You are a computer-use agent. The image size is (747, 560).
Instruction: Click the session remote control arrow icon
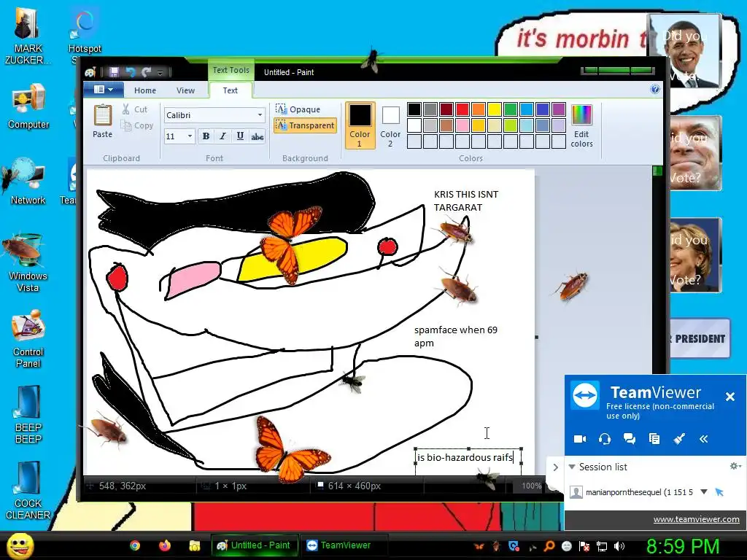tap(719, 492)
